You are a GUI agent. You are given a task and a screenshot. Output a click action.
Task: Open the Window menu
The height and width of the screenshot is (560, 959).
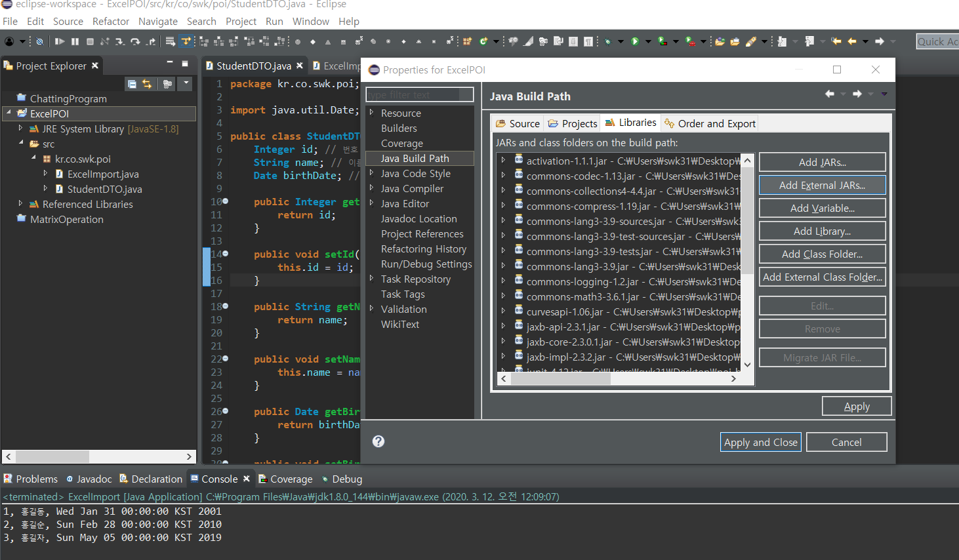[311, 21]
